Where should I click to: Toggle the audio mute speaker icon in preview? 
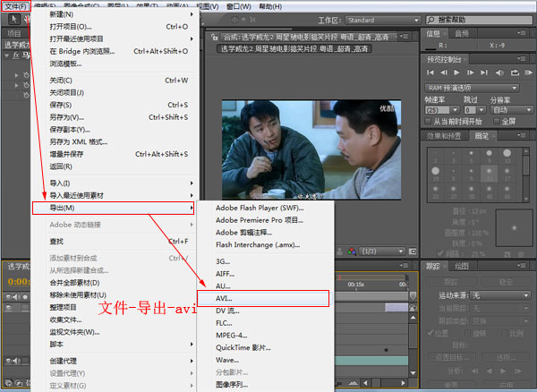[499, 72]
